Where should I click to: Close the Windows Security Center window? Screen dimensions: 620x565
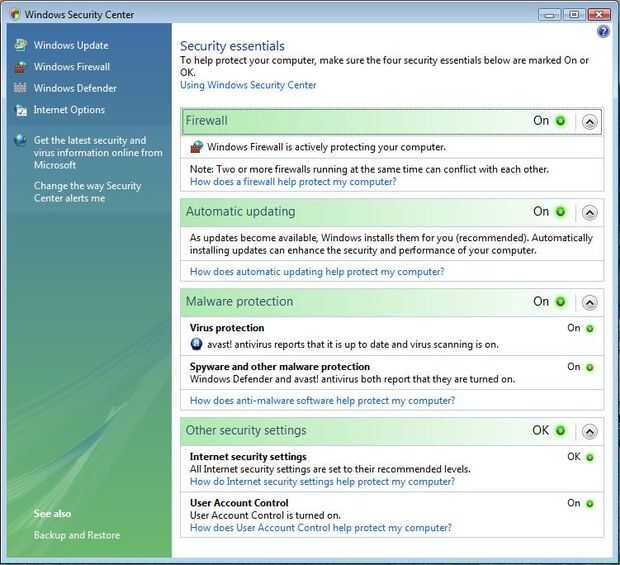599,15
